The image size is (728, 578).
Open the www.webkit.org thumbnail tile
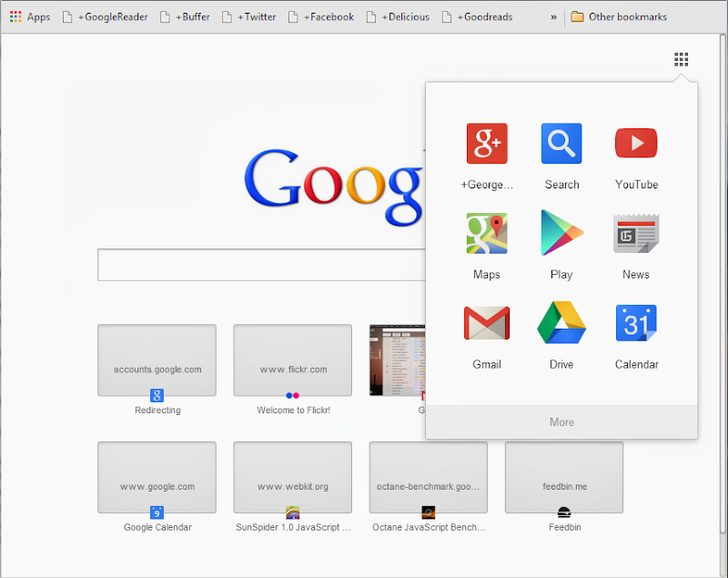[292, 477]
